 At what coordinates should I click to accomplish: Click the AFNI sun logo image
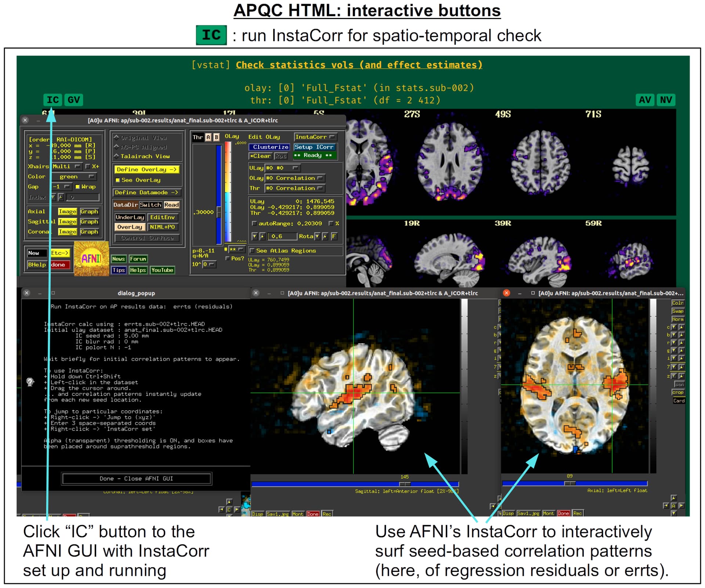[91, 259]
